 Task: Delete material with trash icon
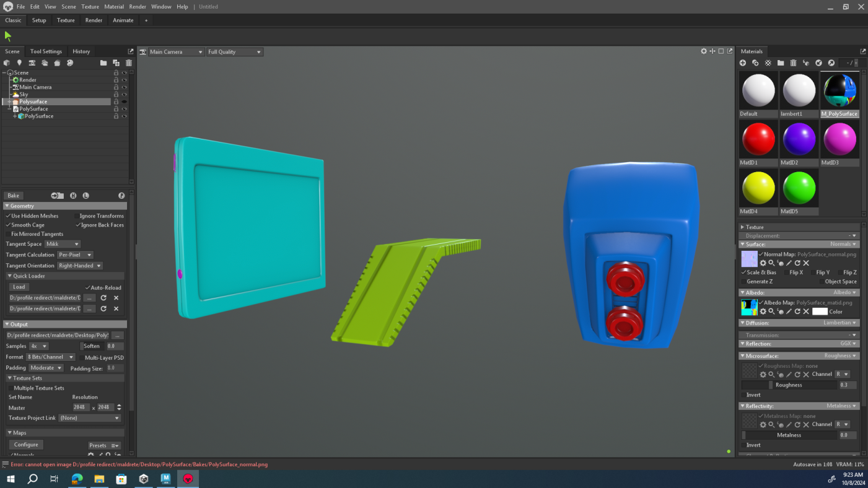coord(793,63)
